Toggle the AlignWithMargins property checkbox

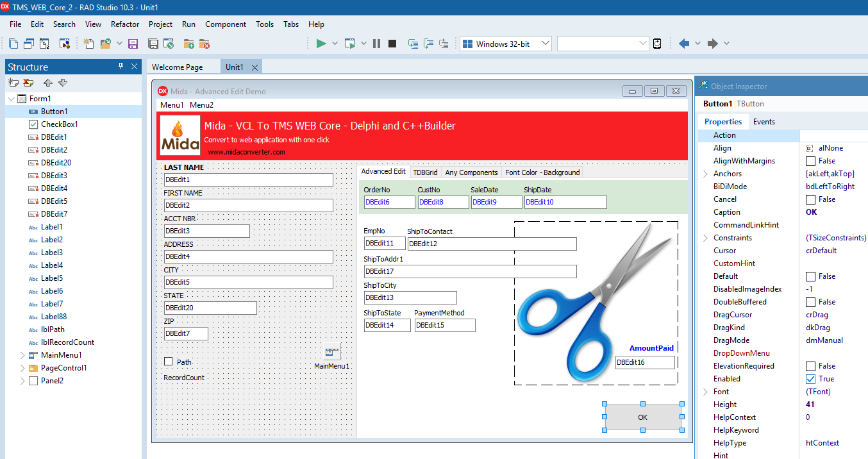(x=810, y=161)
